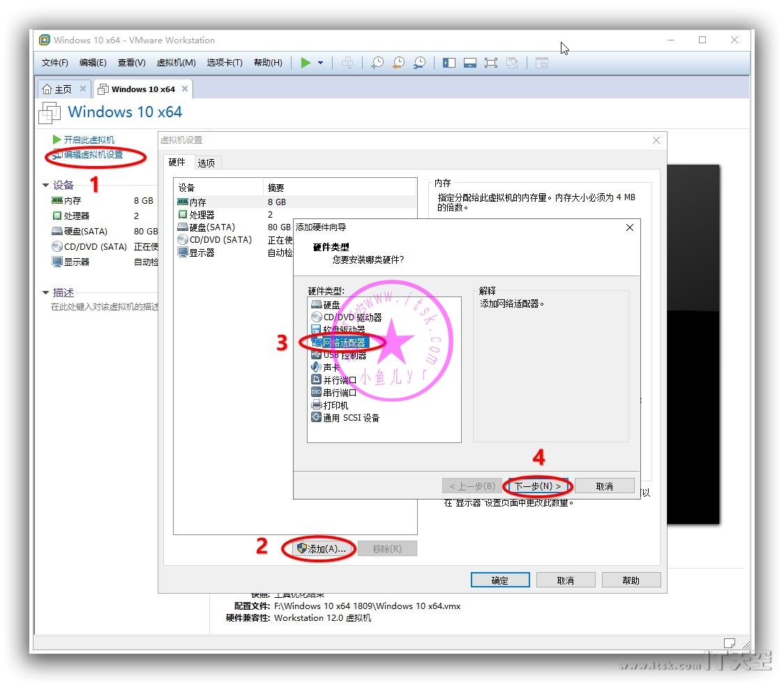This screenshot has height=683, width=784.
Task: Click the Unity mode toolbar icon
Action: pos(512,63)
